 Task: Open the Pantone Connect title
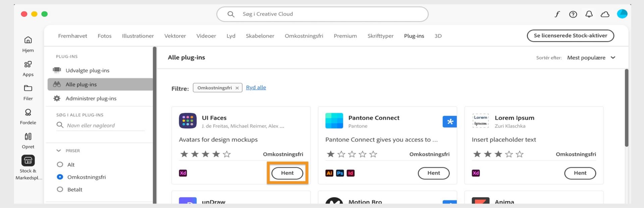374,118
